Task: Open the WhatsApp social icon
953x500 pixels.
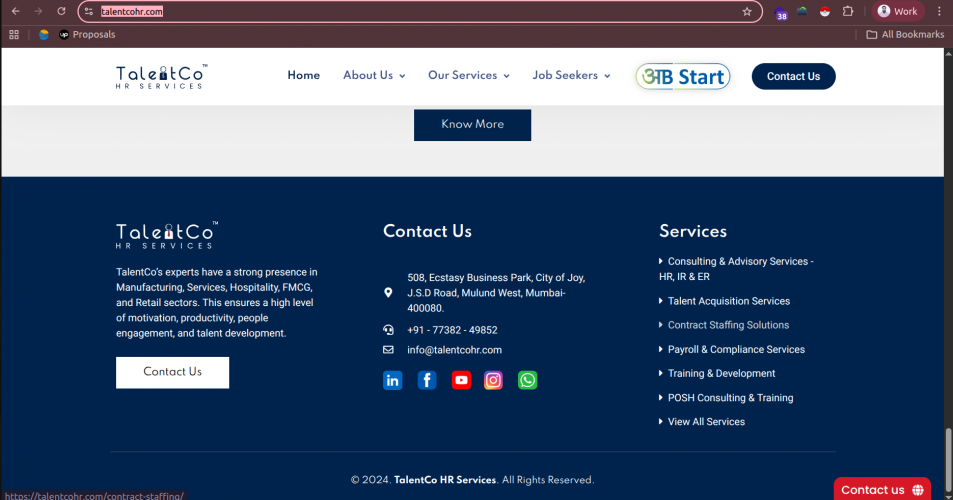Action: click(x=528, y=380)
